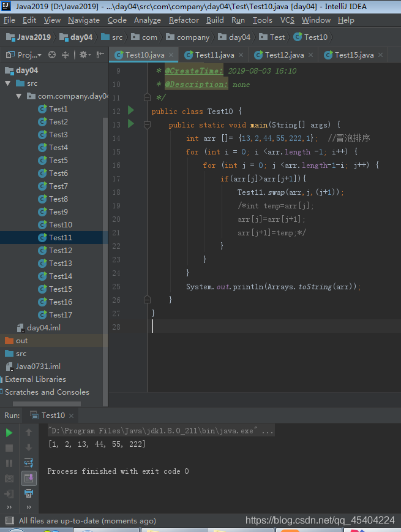Click the Down stack trace arrow
The image size is (401, 532).
click(x=29, y=447)
